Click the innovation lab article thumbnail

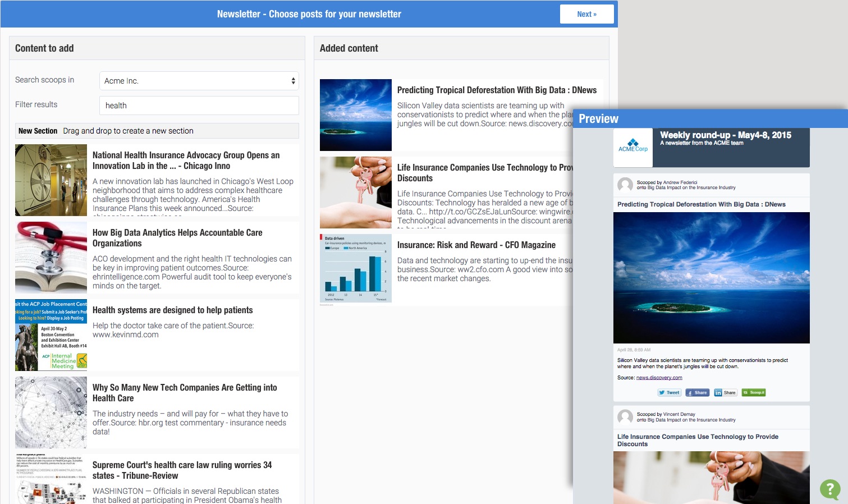51,180
